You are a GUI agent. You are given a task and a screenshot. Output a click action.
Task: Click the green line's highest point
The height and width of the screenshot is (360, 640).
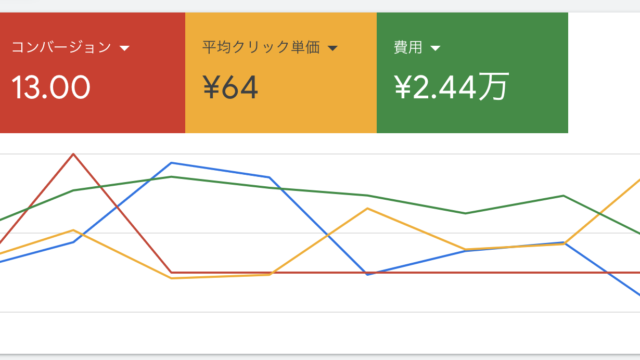point(171,177)
